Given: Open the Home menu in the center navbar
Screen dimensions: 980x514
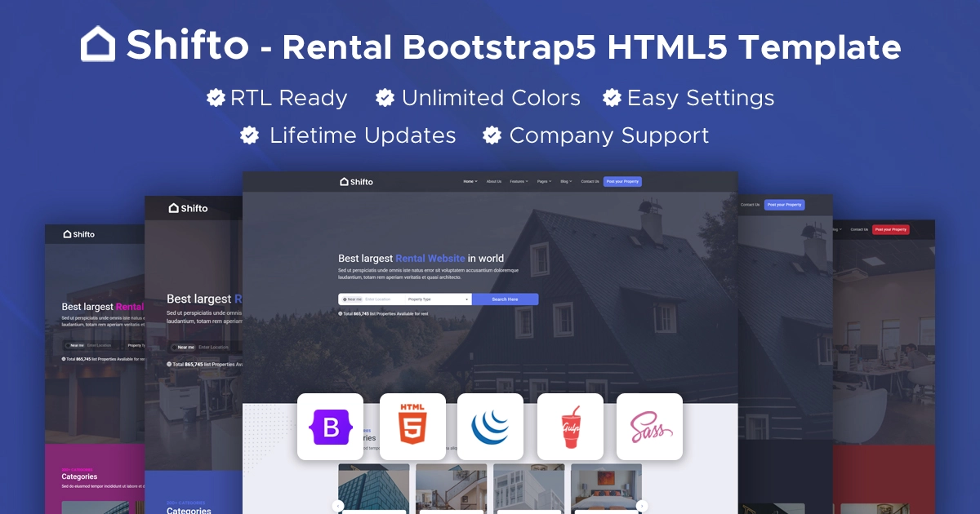Looking at the screenshot, I should (x=470, y=181).
